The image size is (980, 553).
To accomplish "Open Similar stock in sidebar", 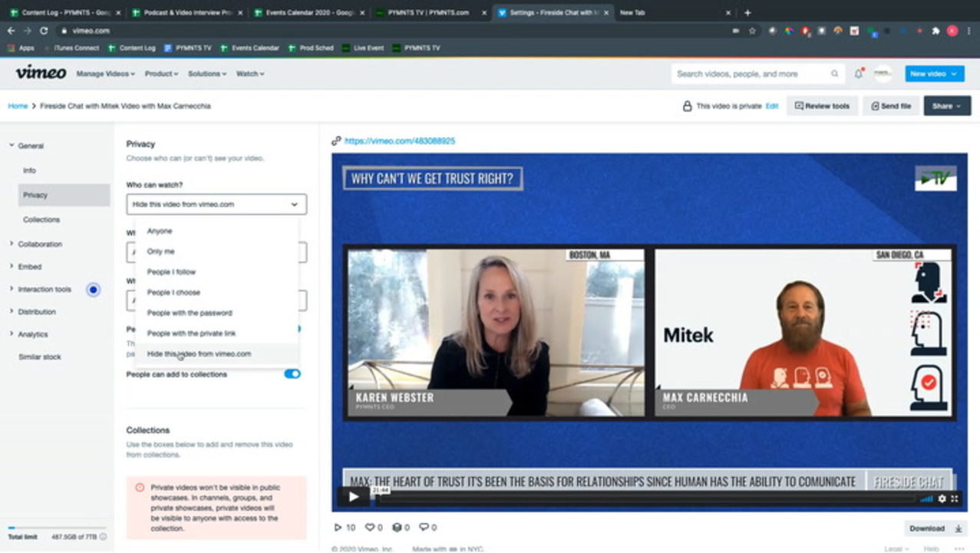I will [x=40, y=357].
